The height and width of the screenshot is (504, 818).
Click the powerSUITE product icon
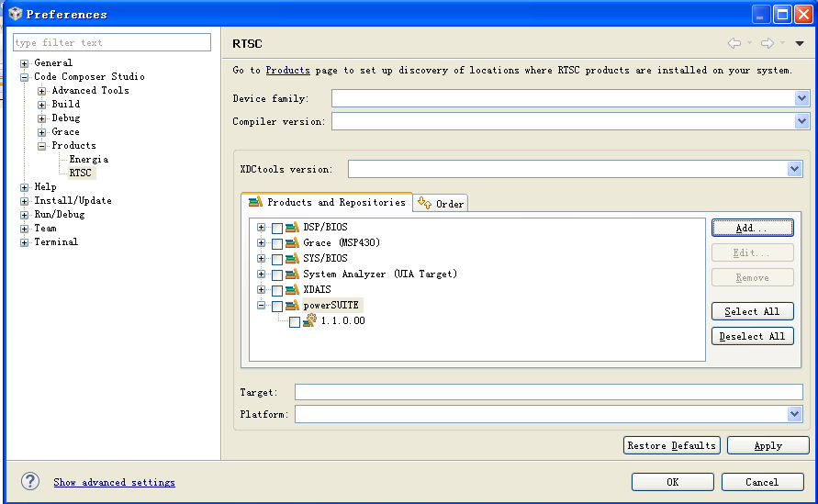(292, 306)
